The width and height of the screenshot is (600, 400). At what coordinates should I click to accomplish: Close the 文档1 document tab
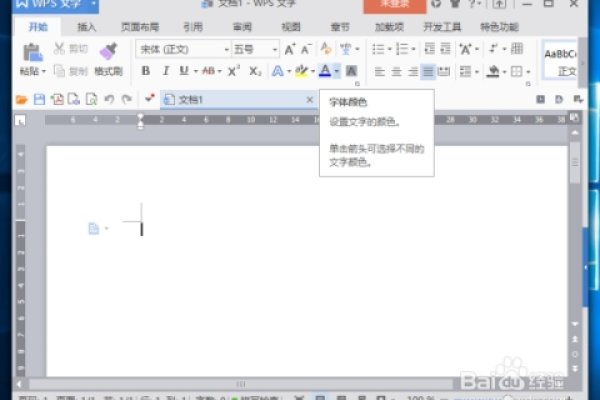click(x=309, y=99)
